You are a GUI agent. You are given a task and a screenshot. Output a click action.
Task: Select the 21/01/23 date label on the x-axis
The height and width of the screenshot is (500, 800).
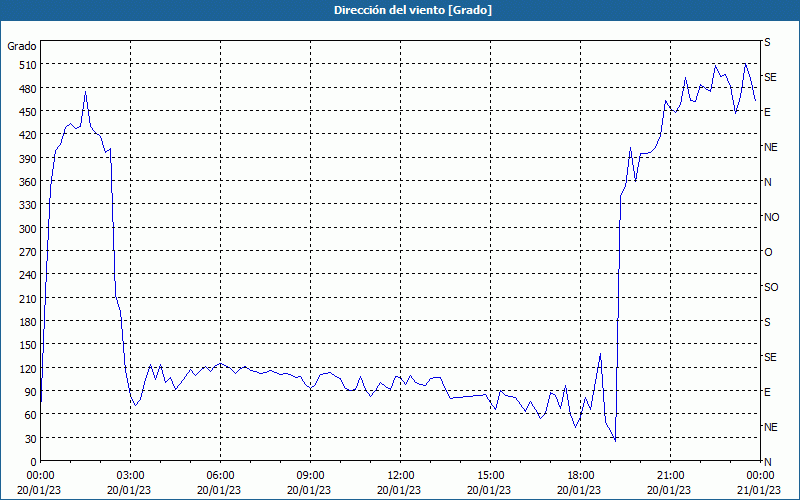760,490
